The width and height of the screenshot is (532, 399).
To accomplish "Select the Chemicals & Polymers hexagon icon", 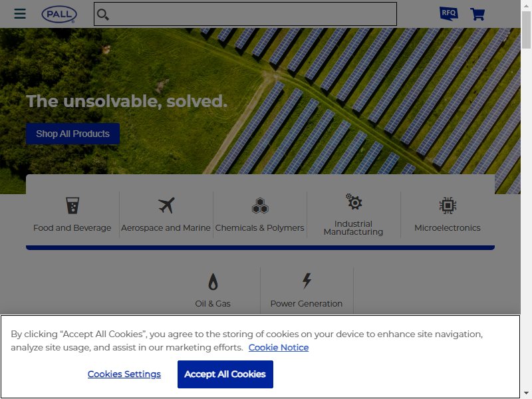I will click(260, 205).
